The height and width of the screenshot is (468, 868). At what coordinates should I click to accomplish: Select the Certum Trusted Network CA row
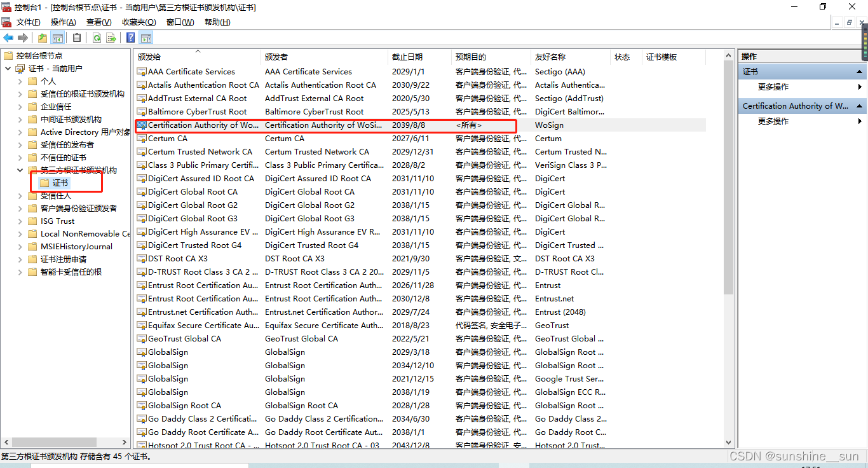420,152
